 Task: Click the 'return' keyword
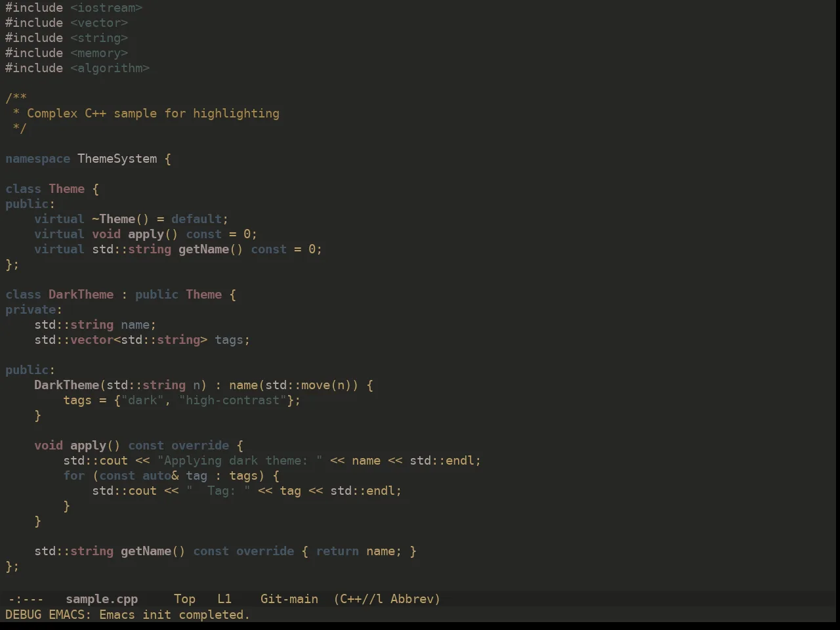coord(337,551)
